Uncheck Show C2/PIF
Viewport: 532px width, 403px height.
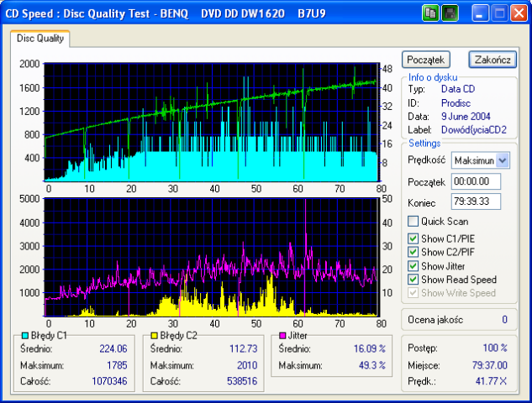413,252
